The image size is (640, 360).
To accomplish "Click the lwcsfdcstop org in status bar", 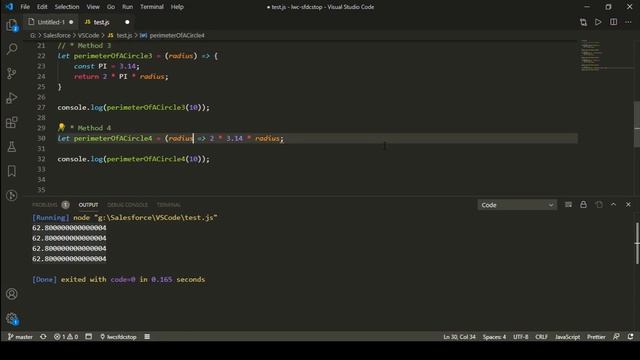I will pos(118,337).
